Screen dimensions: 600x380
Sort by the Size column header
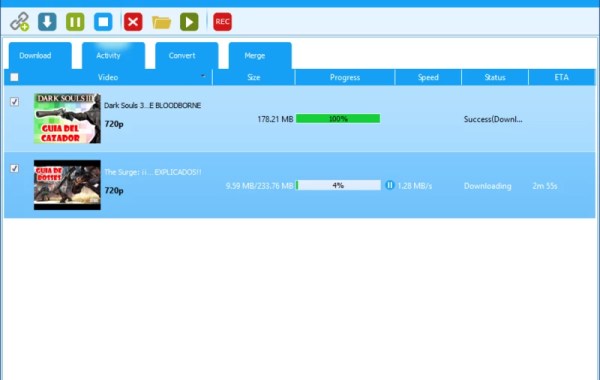(254, 77)
